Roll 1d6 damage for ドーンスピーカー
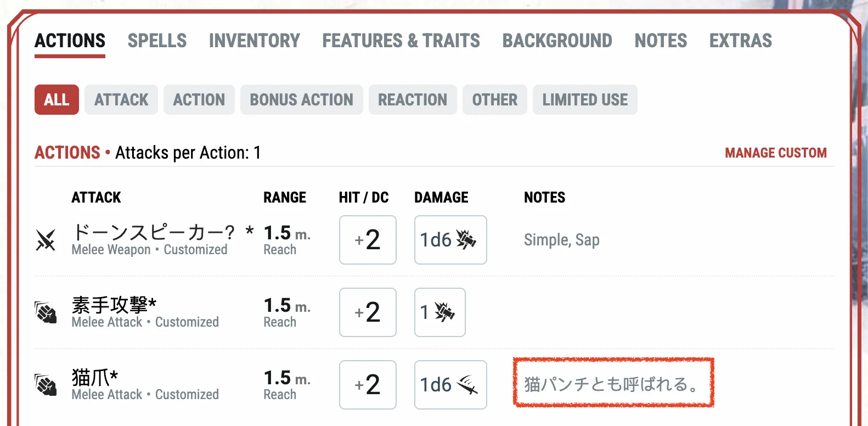868x426 pixels. [450, 240]
